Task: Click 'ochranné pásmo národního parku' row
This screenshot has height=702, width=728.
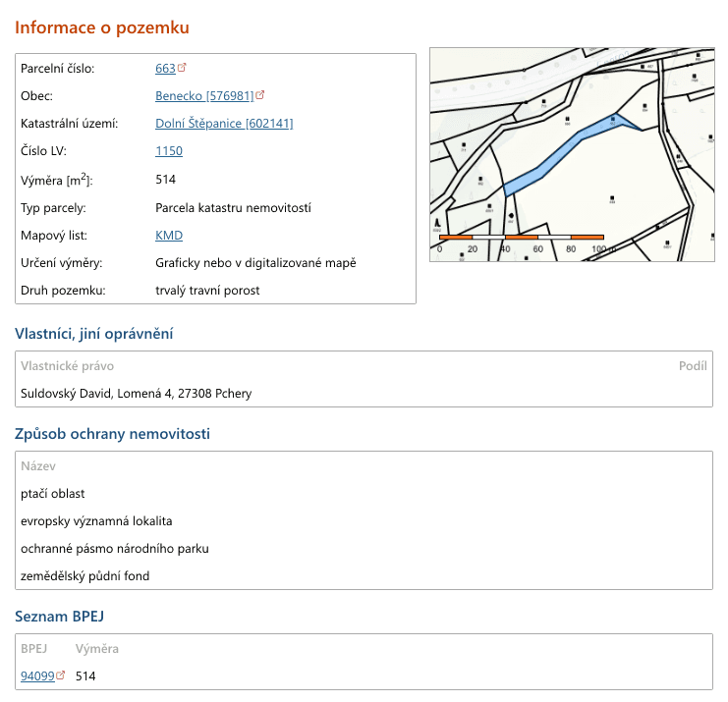Action: 115,549
